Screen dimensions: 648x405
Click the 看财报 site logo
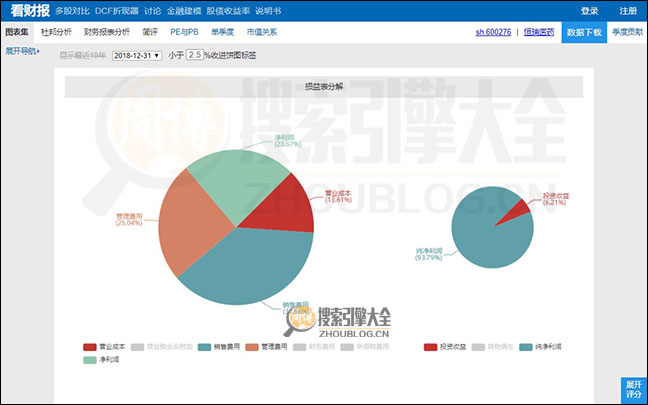pyautogui.click(x=30, y=11)
